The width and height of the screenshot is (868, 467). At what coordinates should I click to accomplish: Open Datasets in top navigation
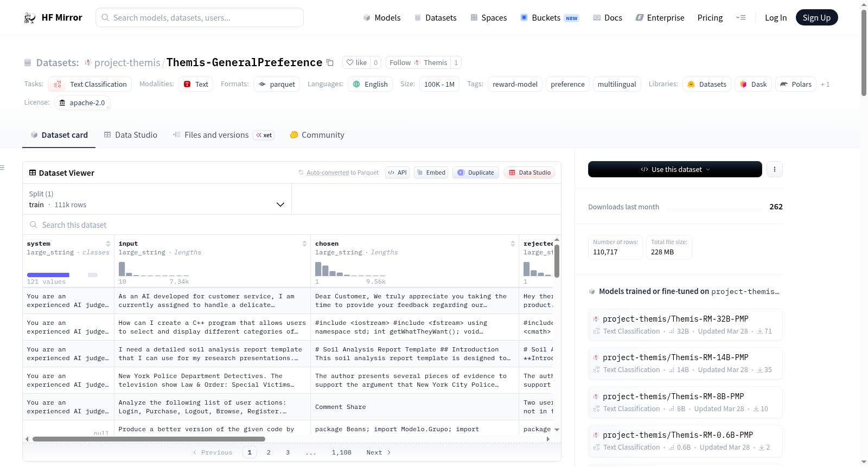pos(435,18)
